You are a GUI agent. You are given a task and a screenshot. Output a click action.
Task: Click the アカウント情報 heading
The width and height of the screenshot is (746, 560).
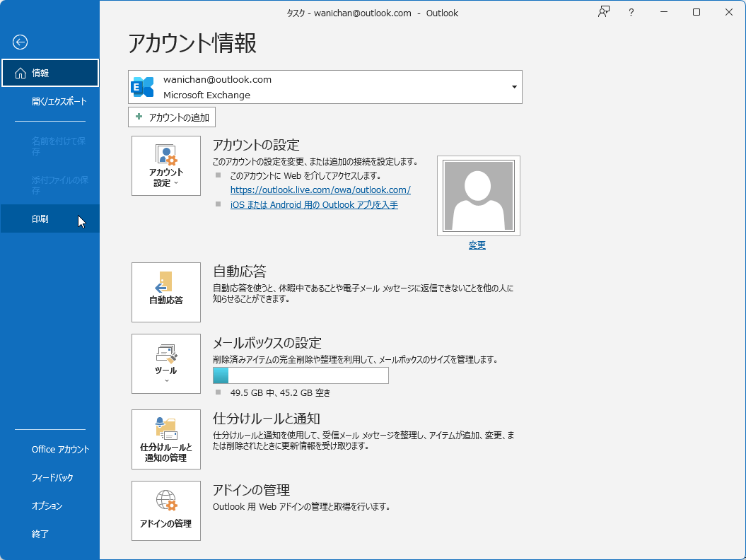tap(192, 43)
